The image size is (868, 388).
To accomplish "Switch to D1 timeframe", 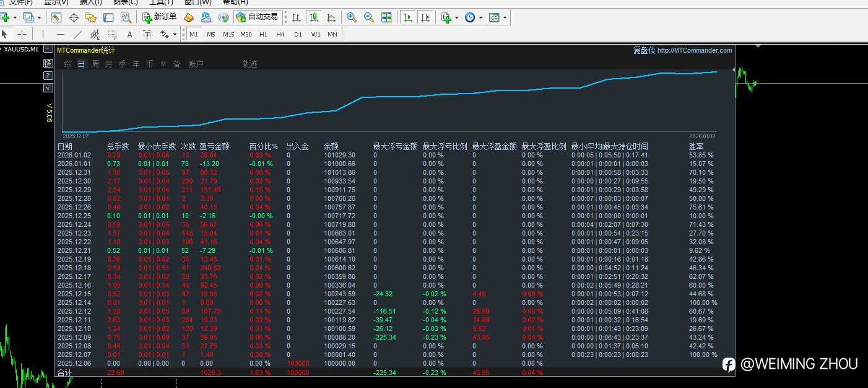I will click(x=298, y=34).
